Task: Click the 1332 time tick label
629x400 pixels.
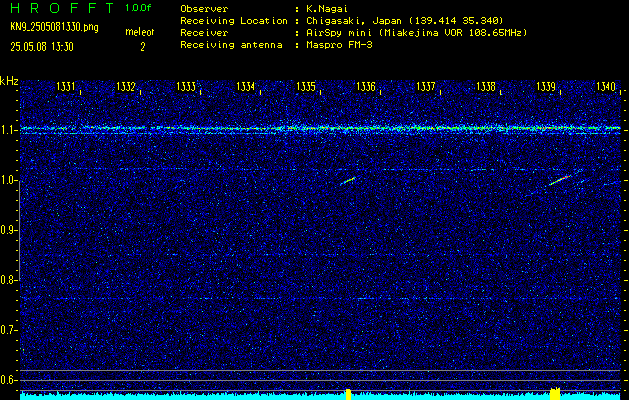Action: tap(126, 86)
